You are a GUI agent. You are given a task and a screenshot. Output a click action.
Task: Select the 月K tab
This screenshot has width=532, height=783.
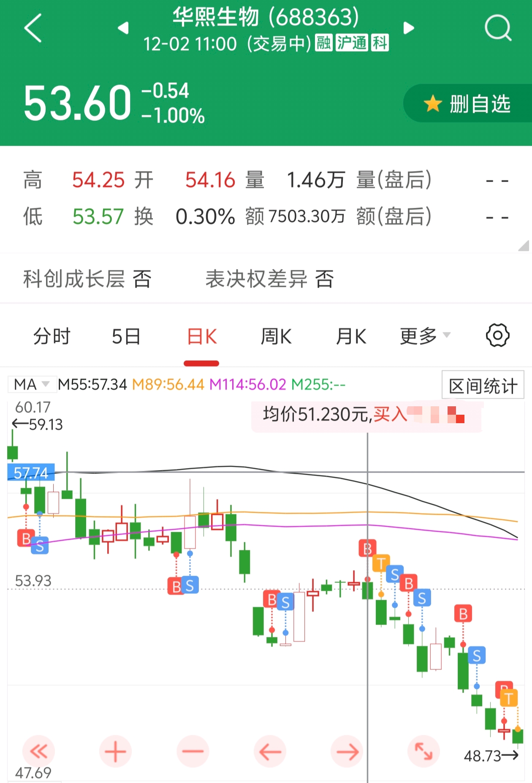pyautogui.click(x=351, y=337)
